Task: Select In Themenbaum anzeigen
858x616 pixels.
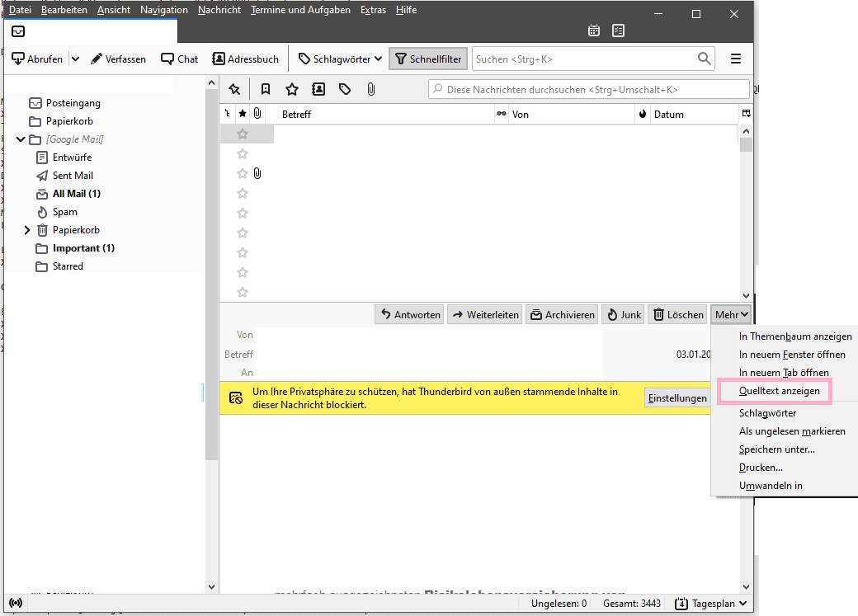Action: point(795,336)
